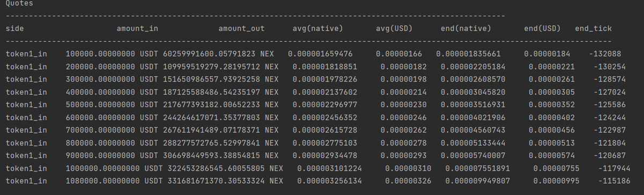Click end_tick value -130254
Image resolution: width=644 pixels, height=195 pixels.
pos(610,66)
